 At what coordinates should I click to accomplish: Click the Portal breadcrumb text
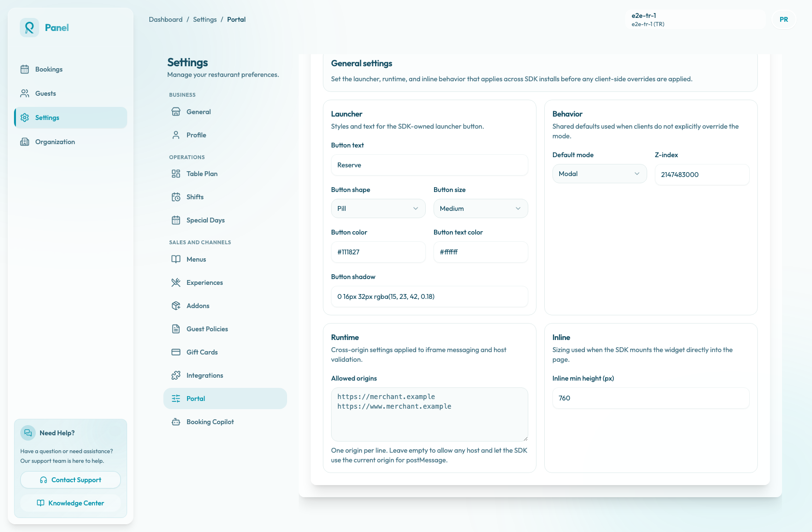pyautogui.click(x=236, y=19)
